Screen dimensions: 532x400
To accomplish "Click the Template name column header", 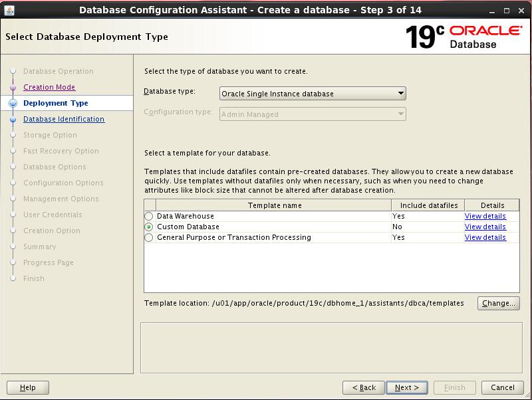I will [275, 205].
